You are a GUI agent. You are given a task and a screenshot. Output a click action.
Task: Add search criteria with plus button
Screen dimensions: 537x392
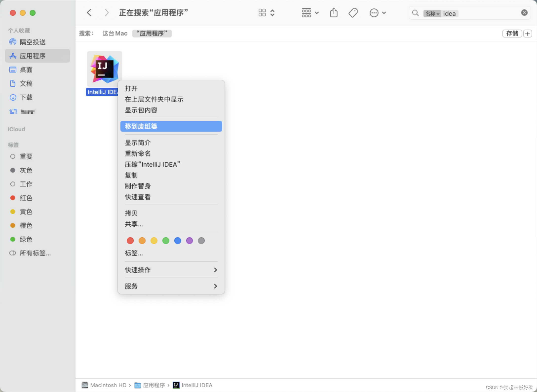(528, 33)
